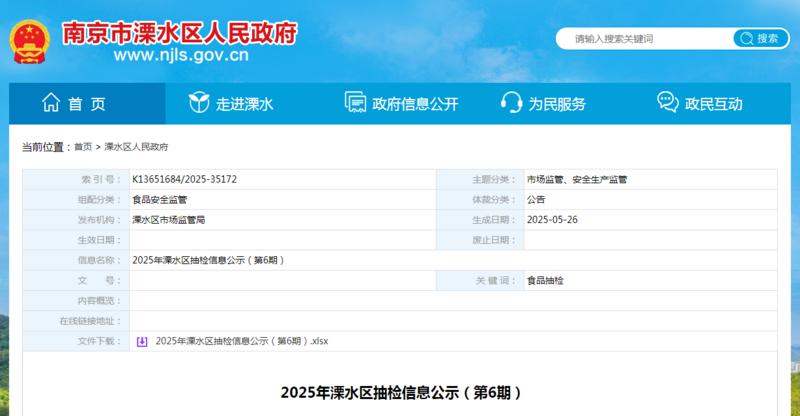The height and width of the screenshot is (416, 800).
Task: Download 2025年溧水区抽检信息公示（第6期）.xlsx file link
Action: pos(242,341)
